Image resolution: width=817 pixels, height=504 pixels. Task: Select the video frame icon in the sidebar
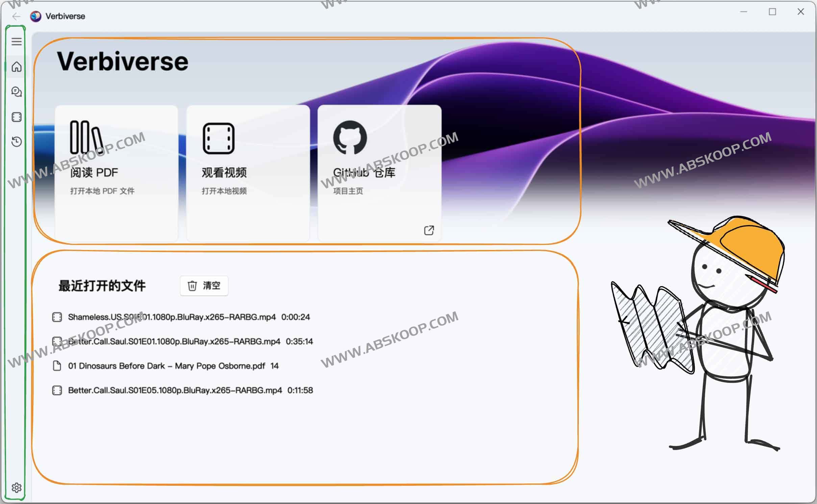point(16,117)
